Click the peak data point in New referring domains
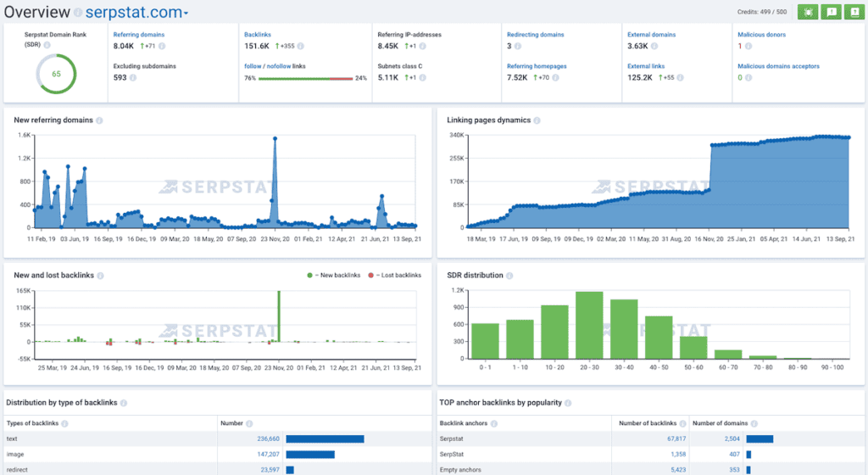 (275, 138)
